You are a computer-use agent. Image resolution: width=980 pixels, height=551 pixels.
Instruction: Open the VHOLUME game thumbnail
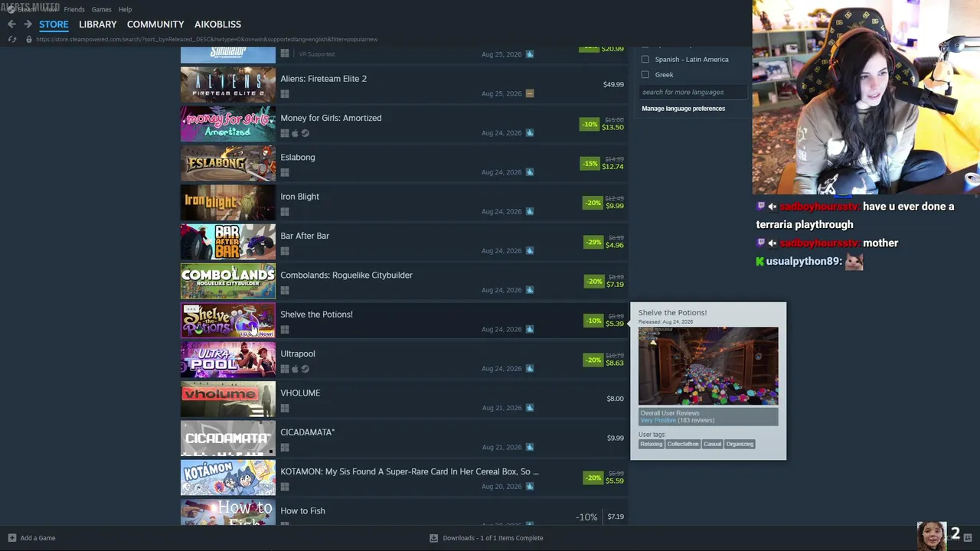(x=227, y=399)
